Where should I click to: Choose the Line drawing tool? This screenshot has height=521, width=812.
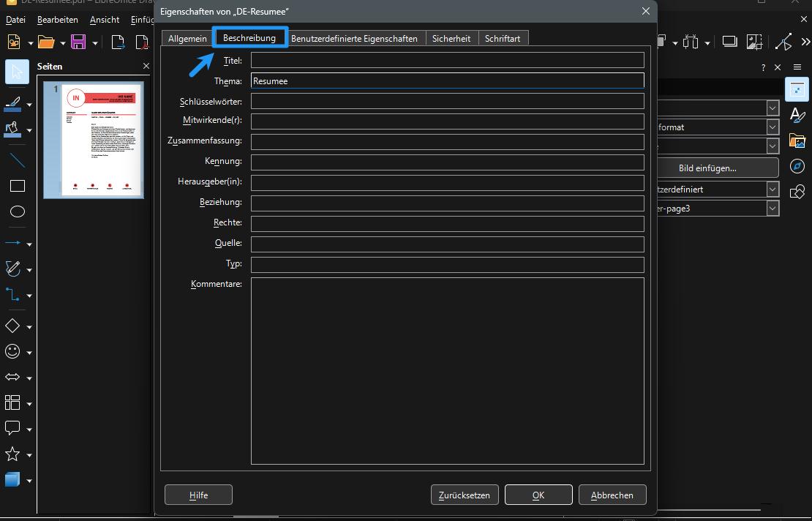tap(17, 160)
